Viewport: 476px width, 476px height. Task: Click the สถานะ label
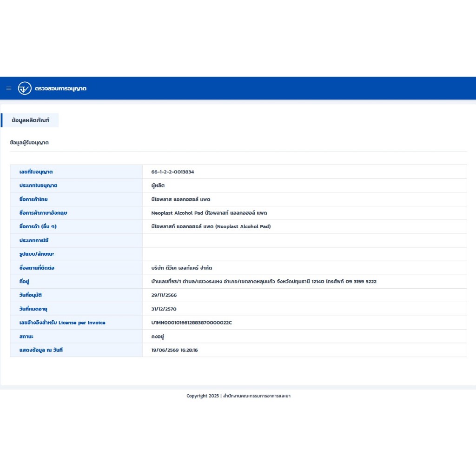click(x=26, y=337)
